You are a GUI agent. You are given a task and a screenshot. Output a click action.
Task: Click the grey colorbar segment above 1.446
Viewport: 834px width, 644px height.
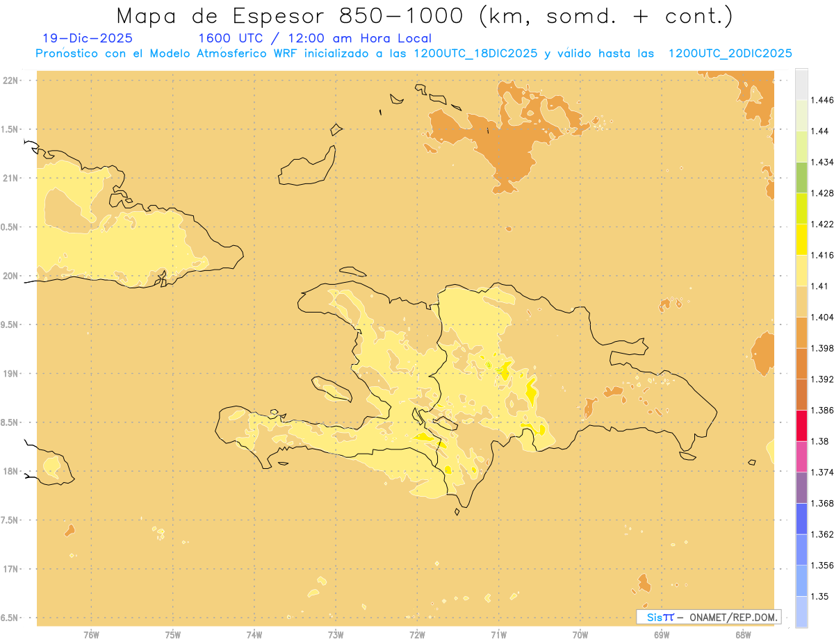[801, 85]
